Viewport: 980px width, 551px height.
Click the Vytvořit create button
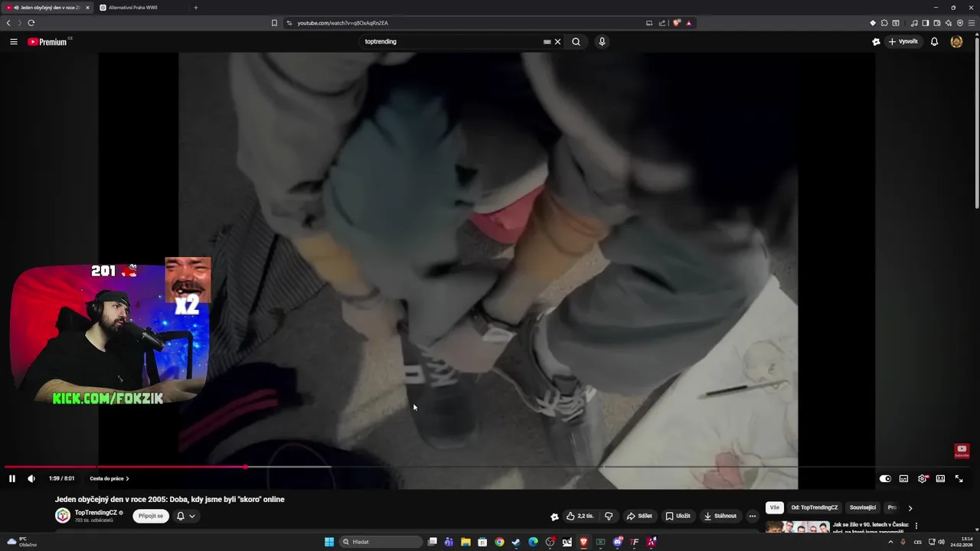point(903,42)
